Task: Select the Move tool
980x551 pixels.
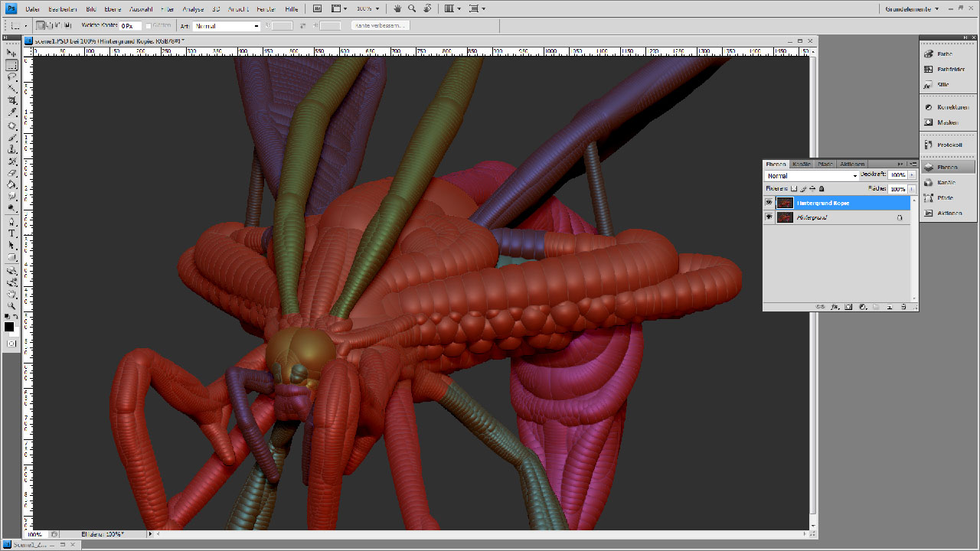Action: click(11, 54)
